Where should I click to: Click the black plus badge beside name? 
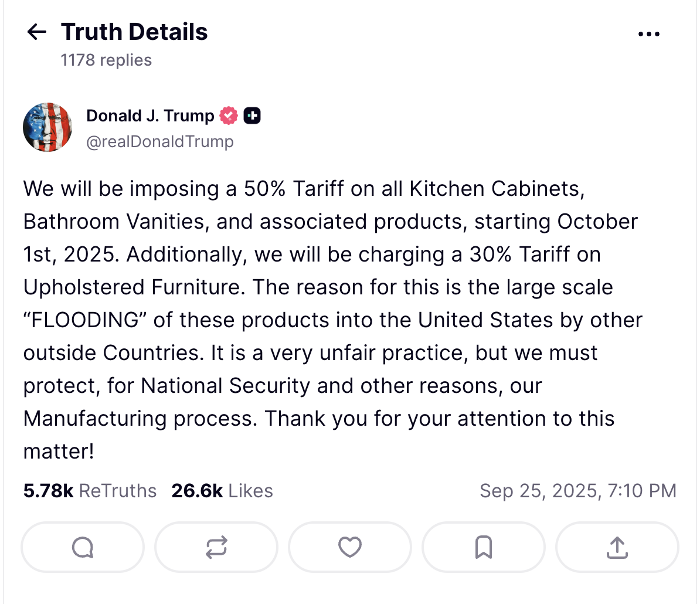pyautogui.click(x=252, y=116)
